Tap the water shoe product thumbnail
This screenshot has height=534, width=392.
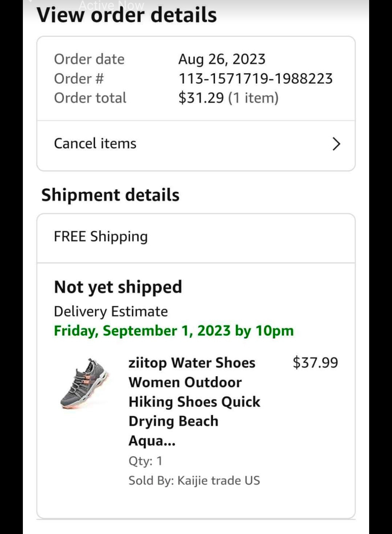tap(85, 383)
